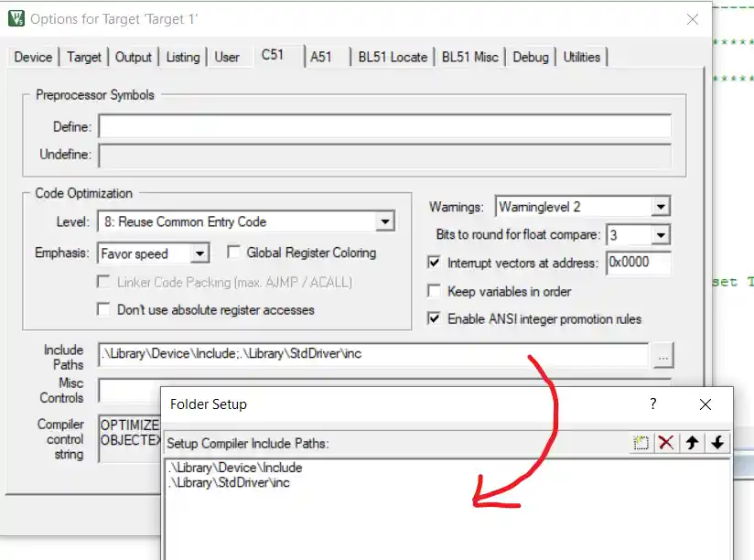Move selected path down with arrow icon

[x=718, y=443]
